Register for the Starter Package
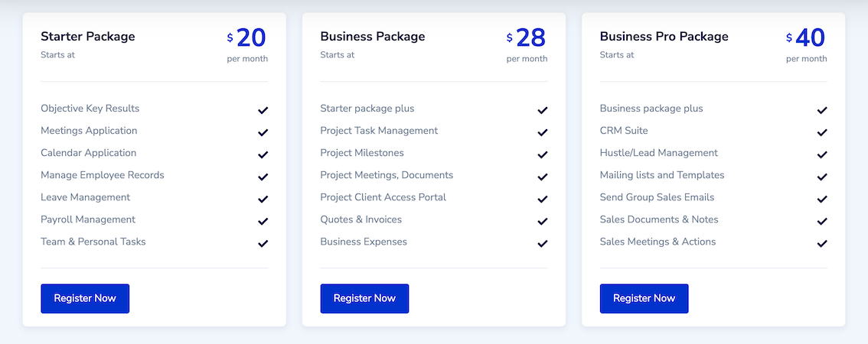Viewport: 868px width, 344px height. point(85,299)
